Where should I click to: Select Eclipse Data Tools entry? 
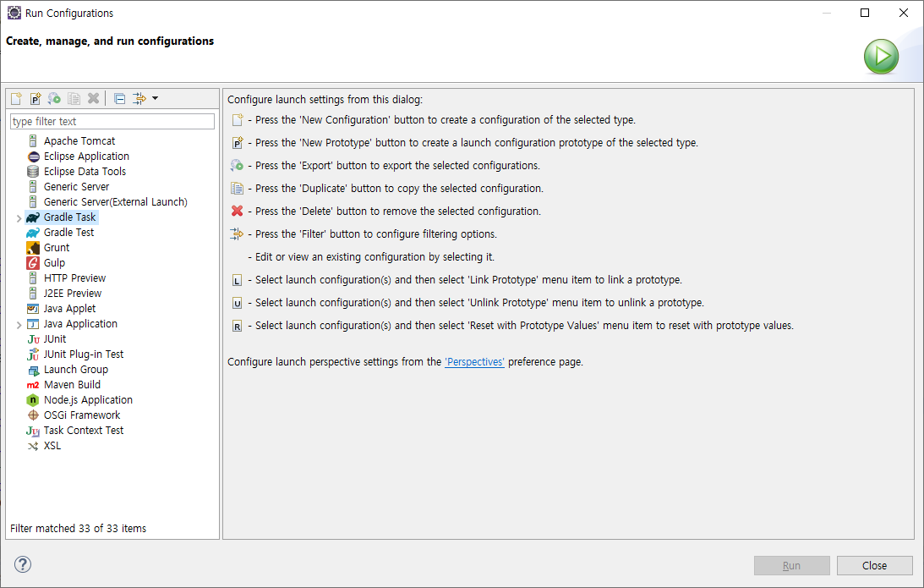pyautogui.click(x=85, y=172)
